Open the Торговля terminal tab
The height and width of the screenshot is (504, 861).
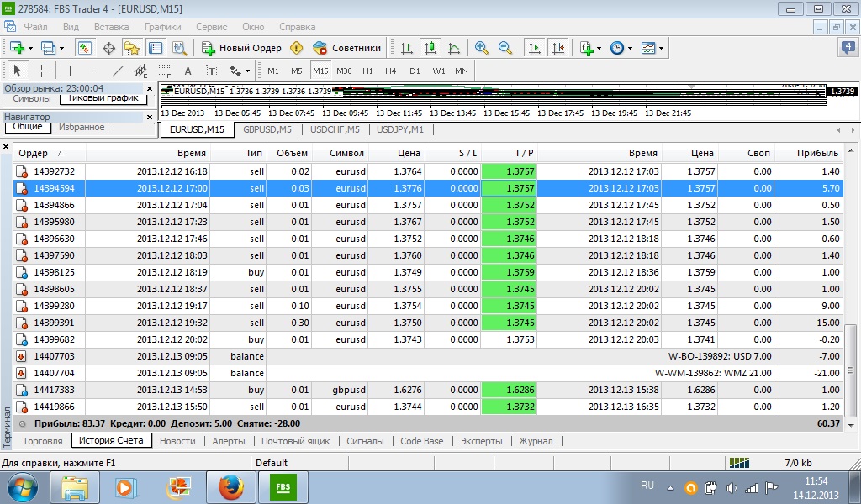(x=43, y=441)
